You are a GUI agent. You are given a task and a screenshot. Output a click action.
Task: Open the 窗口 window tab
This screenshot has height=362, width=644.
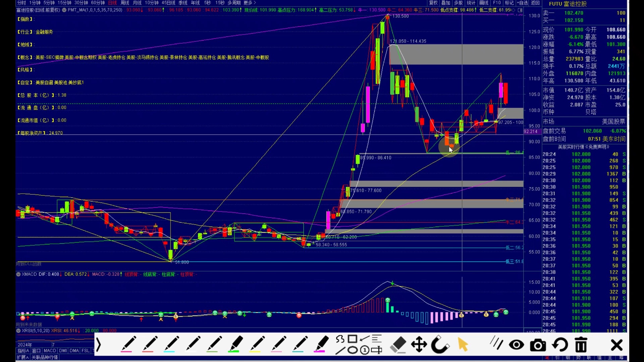(36, 351)
